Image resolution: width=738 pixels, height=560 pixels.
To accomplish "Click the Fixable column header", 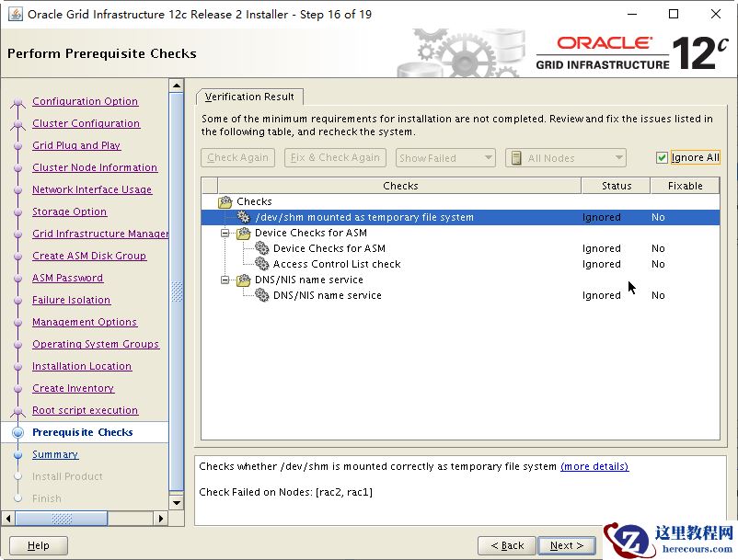I will tap(685, 186).
